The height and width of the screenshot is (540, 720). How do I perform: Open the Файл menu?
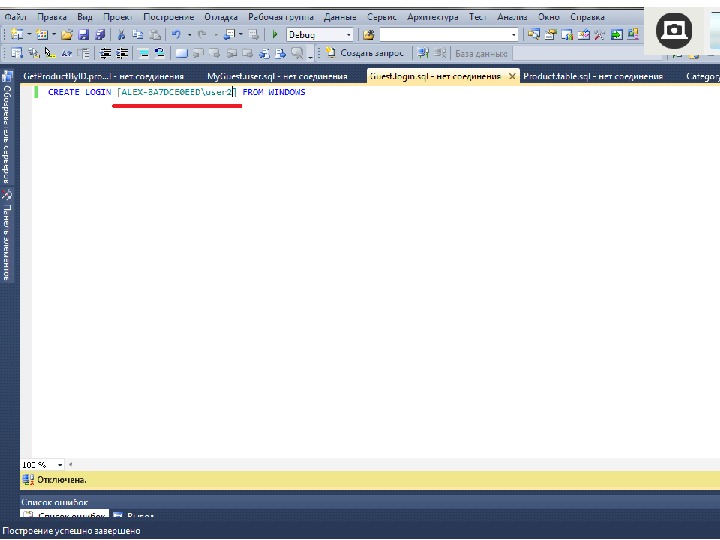(16, 17)
